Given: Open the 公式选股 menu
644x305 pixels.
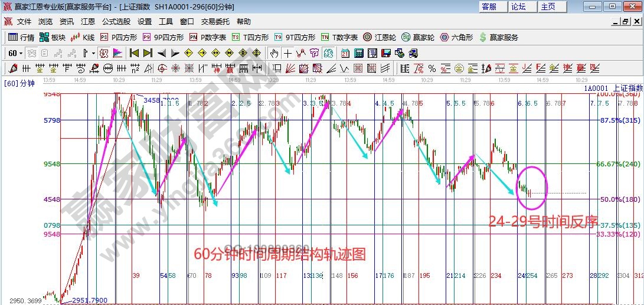Looking at the screenshot, I should point(116,21).
